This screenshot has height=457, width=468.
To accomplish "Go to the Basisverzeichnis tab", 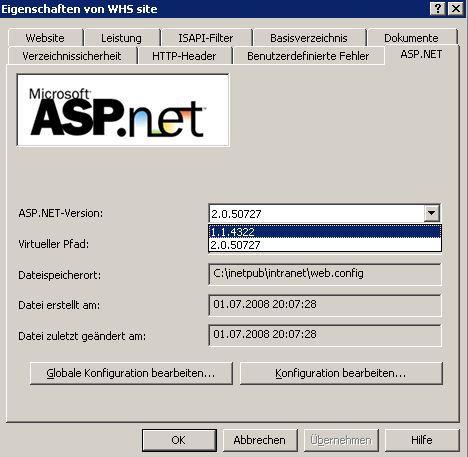I will pos(309,38).
